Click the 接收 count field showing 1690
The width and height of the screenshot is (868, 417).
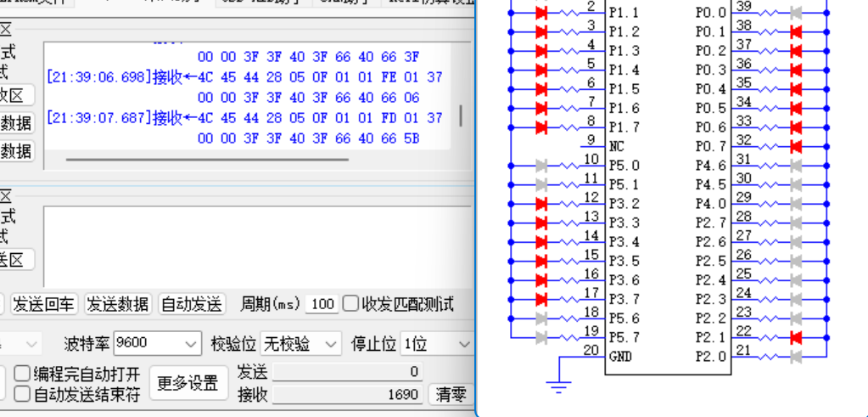point(347,394)
